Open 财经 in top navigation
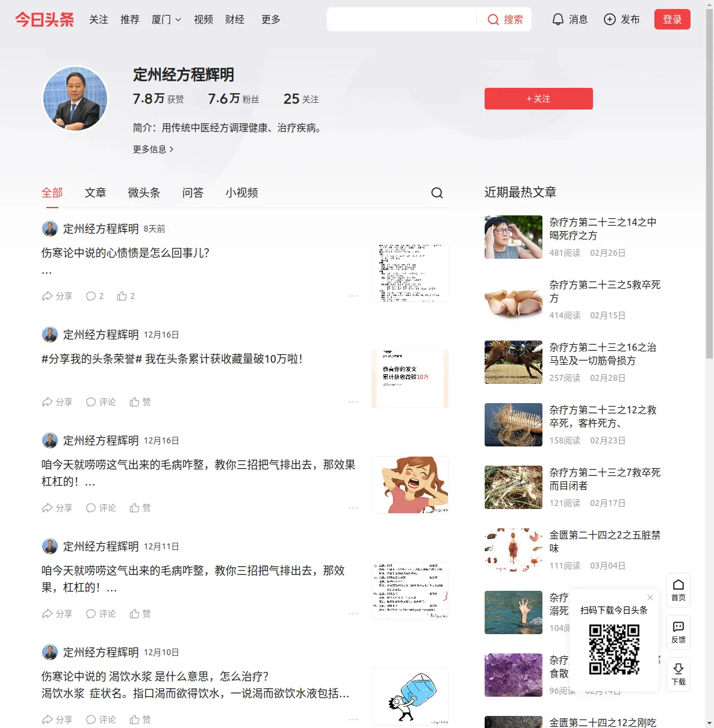 pyautogui.click(x=235, y=19)
